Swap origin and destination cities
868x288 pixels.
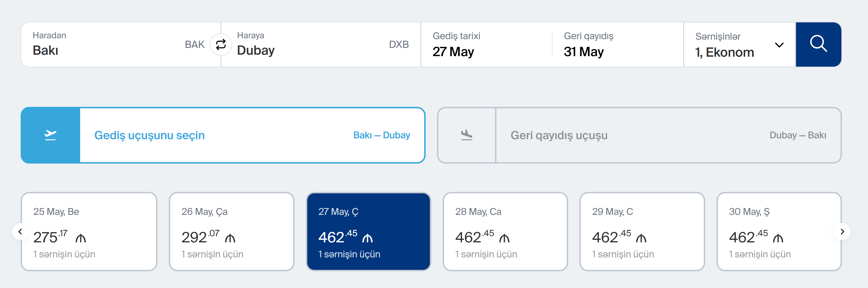(221, 44)
